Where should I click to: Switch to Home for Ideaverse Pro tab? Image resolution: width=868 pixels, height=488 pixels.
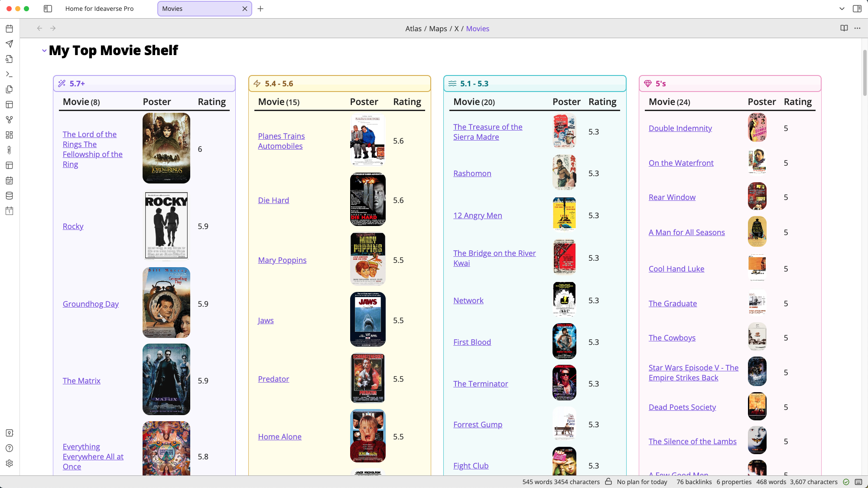pos(100,9)
